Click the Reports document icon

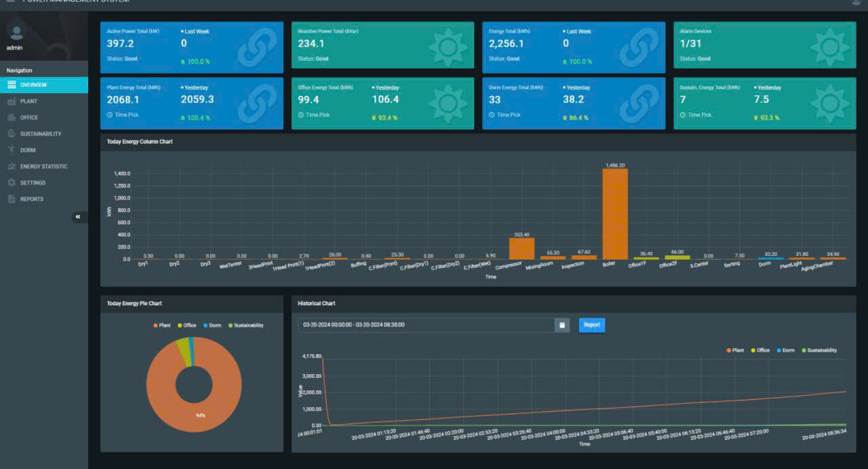[10, 198]
